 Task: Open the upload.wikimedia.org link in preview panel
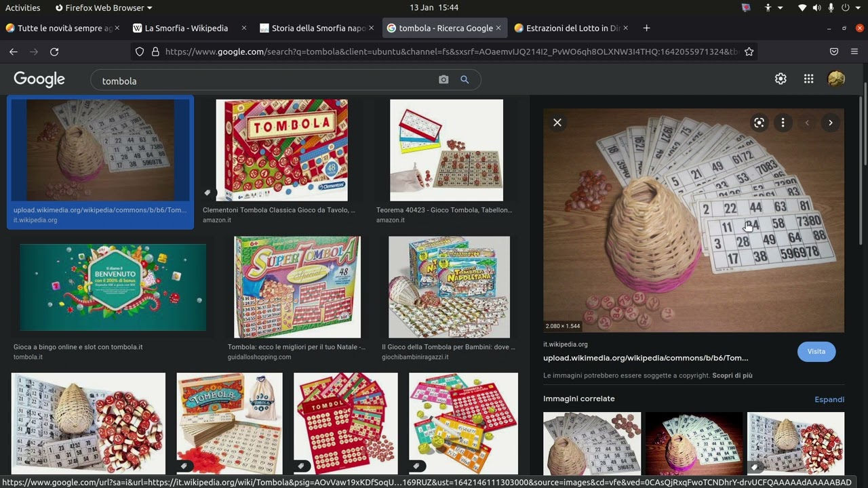[x=646, y=358]
